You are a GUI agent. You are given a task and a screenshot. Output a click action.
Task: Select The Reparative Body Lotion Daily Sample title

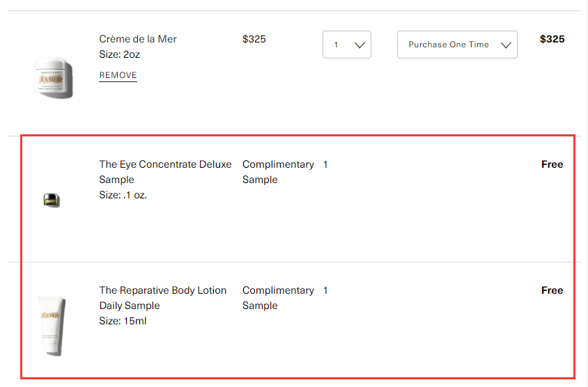(x=162, y=298)
